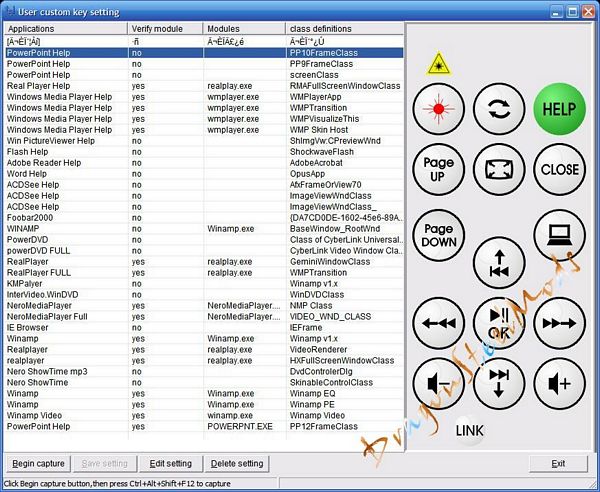The width and height of the screenshot is (600, 492).
Task: Sort by the Applications column header
Action: [x=65, y=29]
